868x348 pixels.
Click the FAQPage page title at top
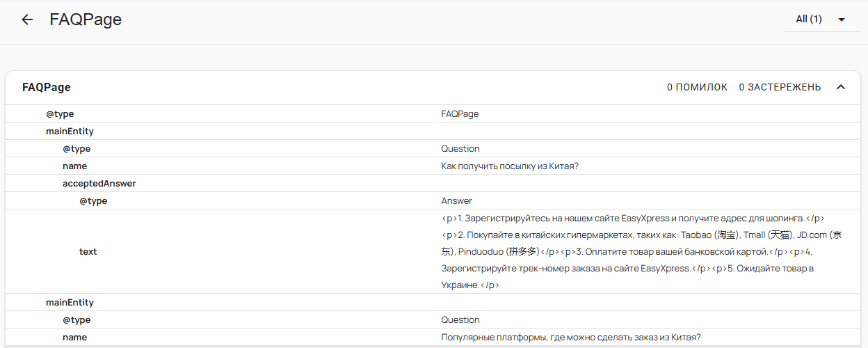click(86, 19)
